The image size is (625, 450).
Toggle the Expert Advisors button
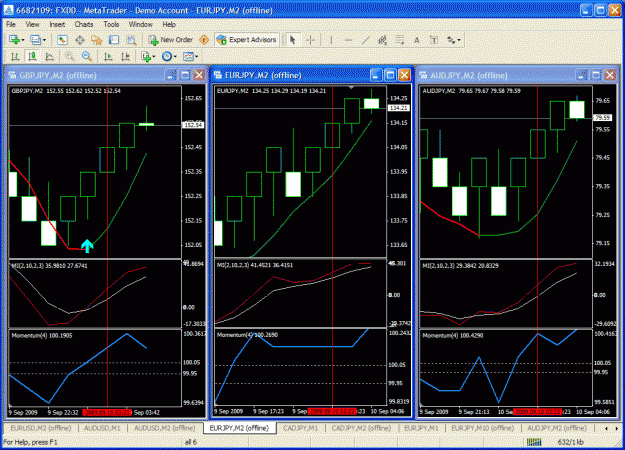tap(246, 40)
